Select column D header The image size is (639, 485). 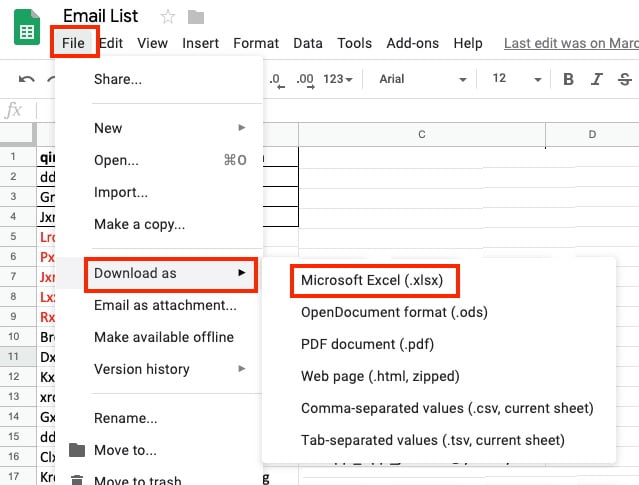[x=592, y=134]
